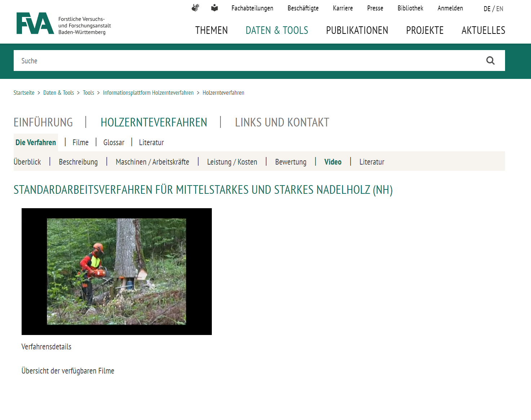Image resolution: width=531 pixels, height=420 pixels.
Task: Go to Startseite breadcrumb
Action: pos(24,93)
